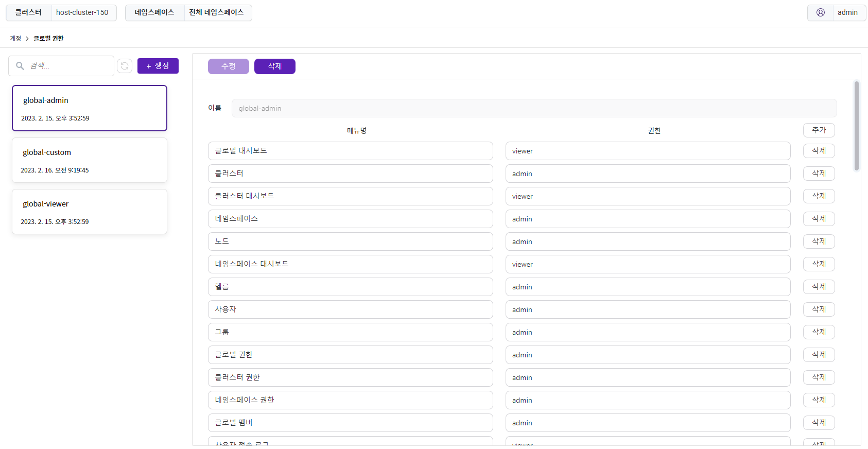Click the 네임스페이스 권한 menu name field

351,400
